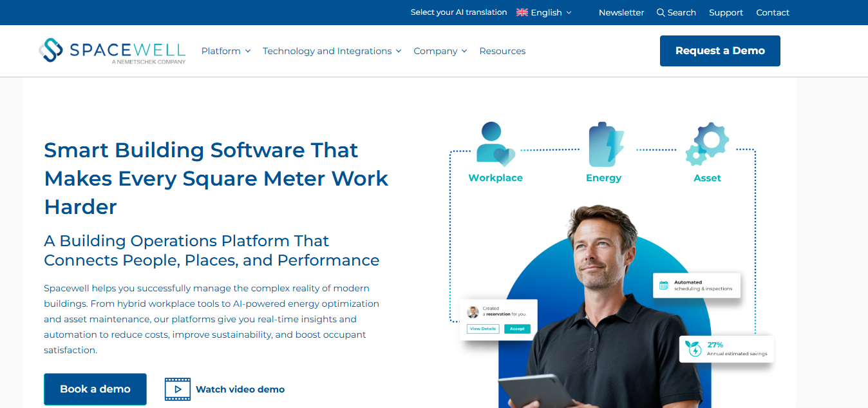
Task: Click the Search magnifier icon
Action: (x=661, y=12)
